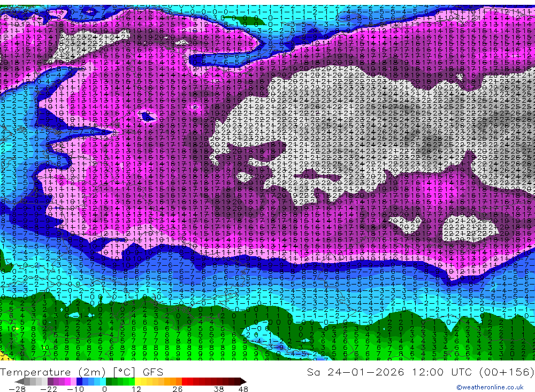The image size is (535, 392).
Task: Click the 26 legend label
Action: [178, 389]
